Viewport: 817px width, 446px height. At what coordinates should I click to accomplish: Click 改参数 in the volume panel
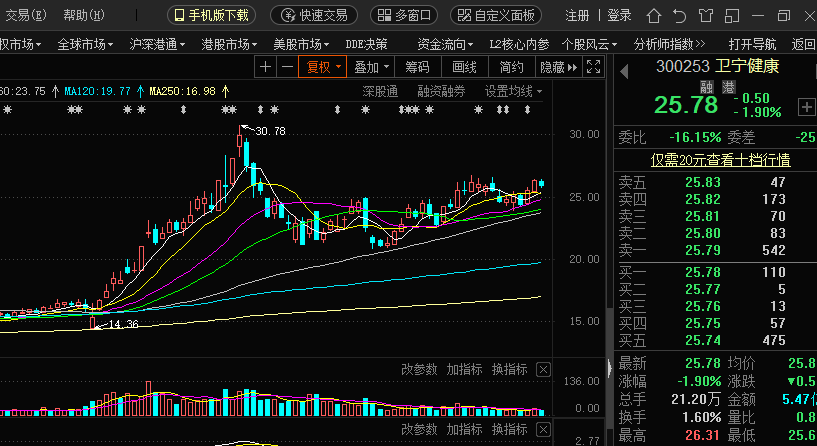coord(419,369)
